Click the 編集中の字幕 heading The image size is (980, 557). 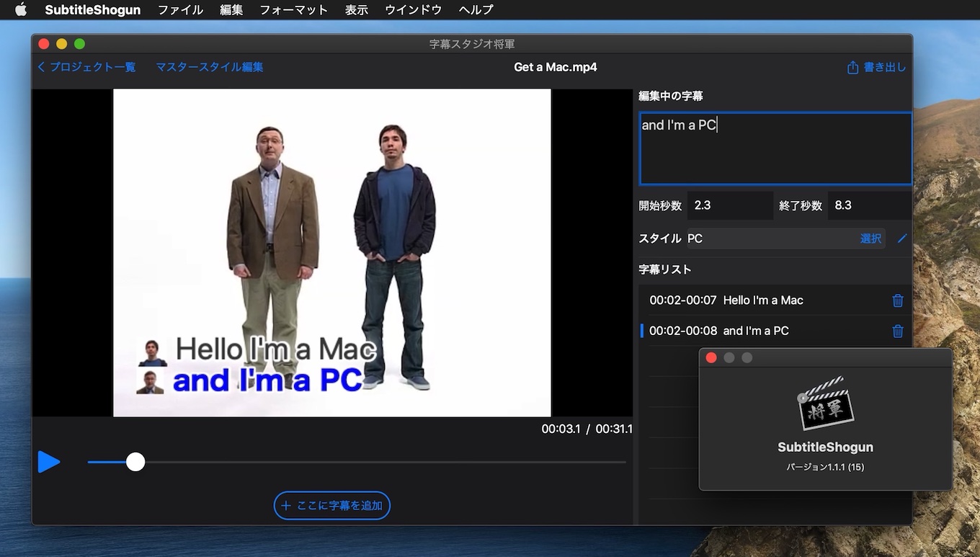(x=671, y=96)
